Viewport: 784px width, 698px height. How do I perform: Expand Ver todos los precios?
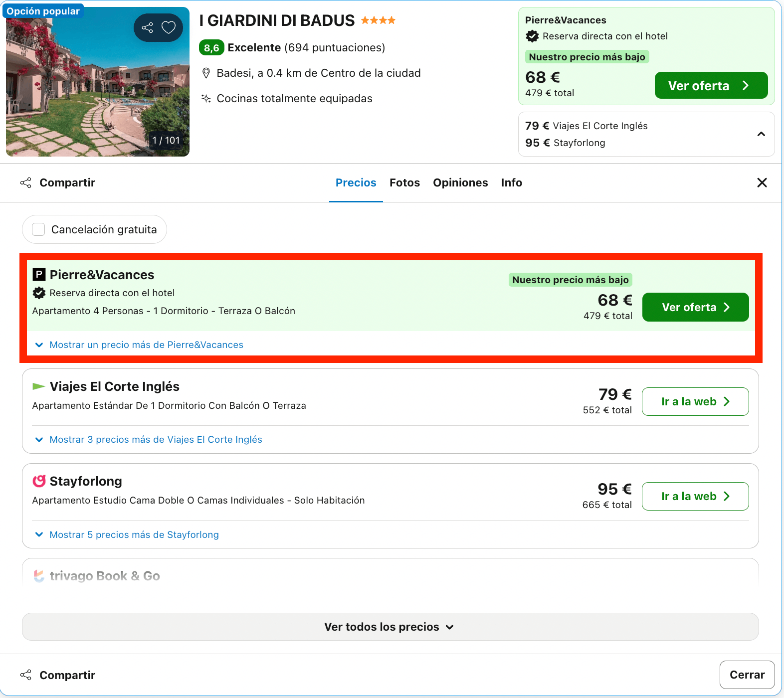point(390,627)
